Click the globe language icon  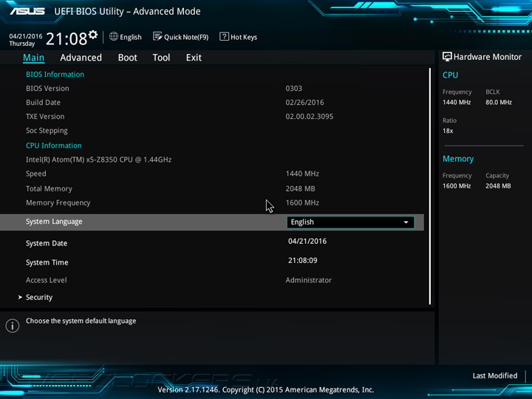coord(114,37)
